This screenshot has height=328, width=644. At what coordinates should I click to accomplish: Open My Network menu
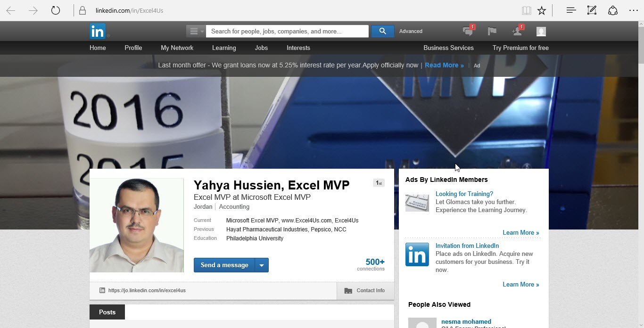click(x=177, y=48)
